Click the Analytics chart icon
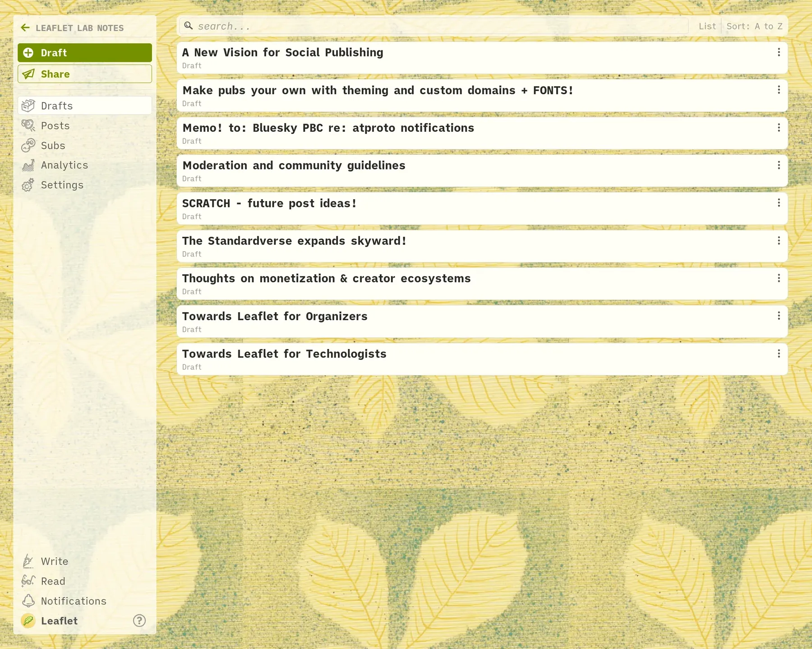812x649 pixels. (x=28, y=165)
